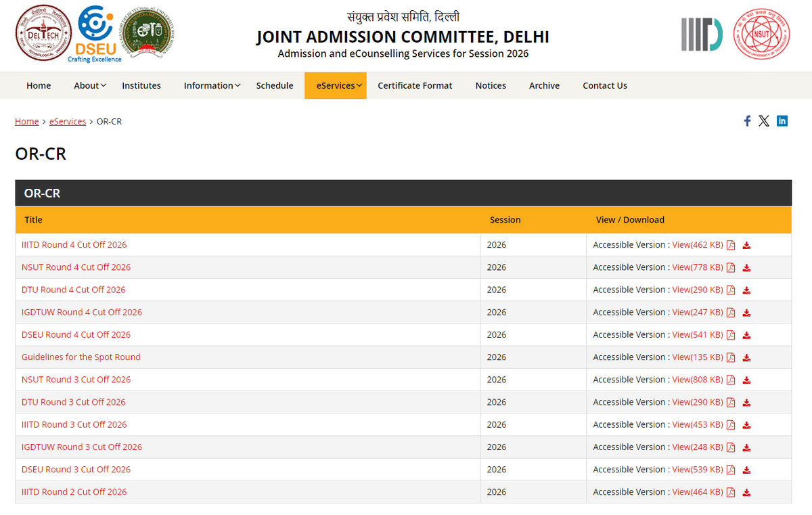Expand the Information menu
Screen dimensions: 812x515
[212, 85]
